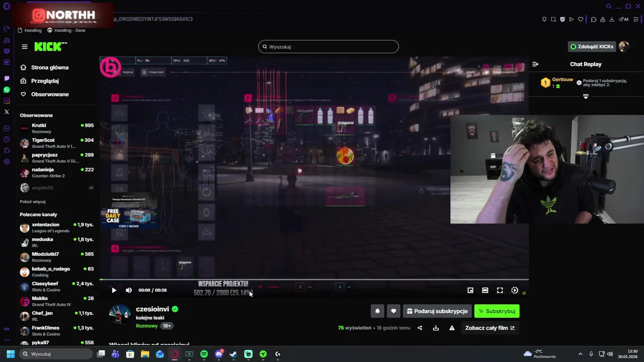Mute the video volume
Screen dimensions: 644x362
[x=129, y=290]
